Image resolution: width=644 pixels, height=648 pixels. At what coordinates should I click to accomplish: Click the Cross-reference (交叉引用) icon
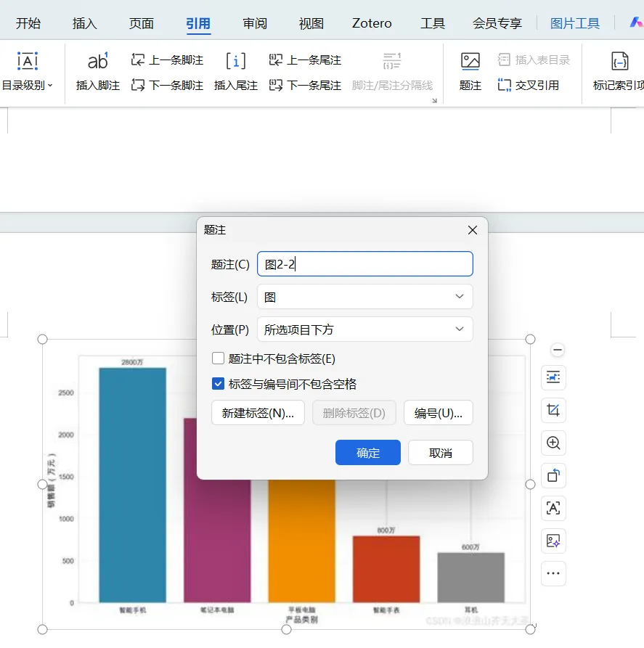504,85
